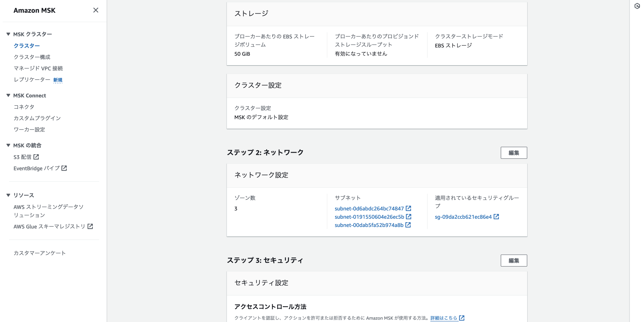Go to マネージド VPC 接続 page
The width and height of the screenshot is (644, 322).
tap(38, 68)
